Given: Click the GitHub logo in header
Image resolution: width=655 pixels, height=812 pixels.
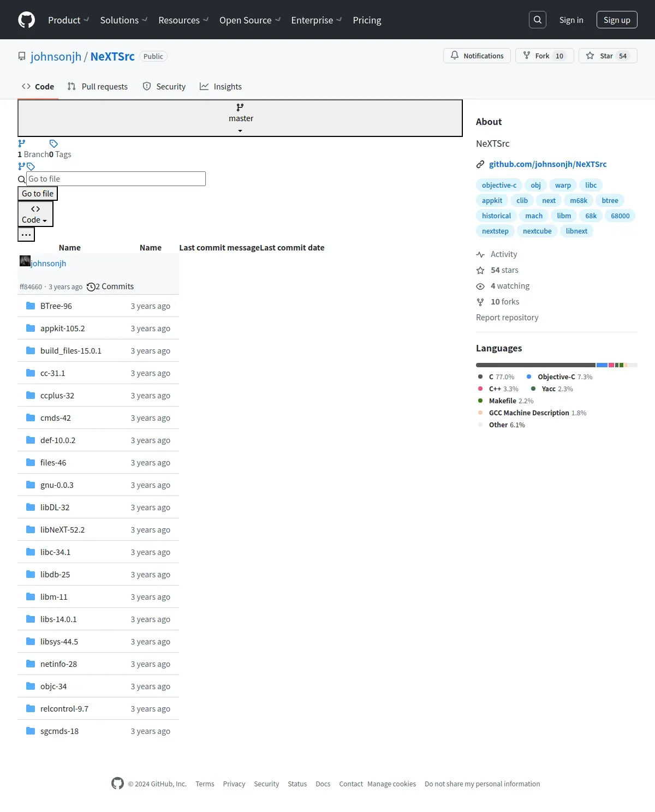Looking at the screenshot, I should coord(26,20).
